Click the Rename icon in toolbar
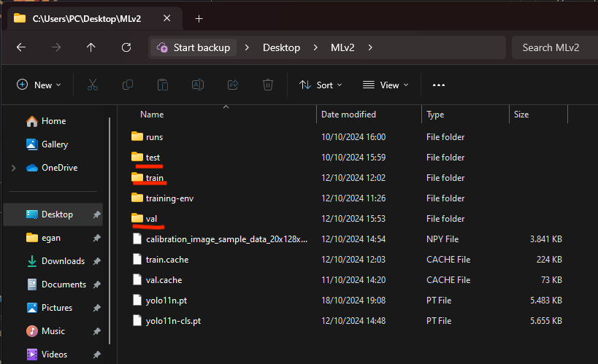The image size is (598, 364). 197,85
